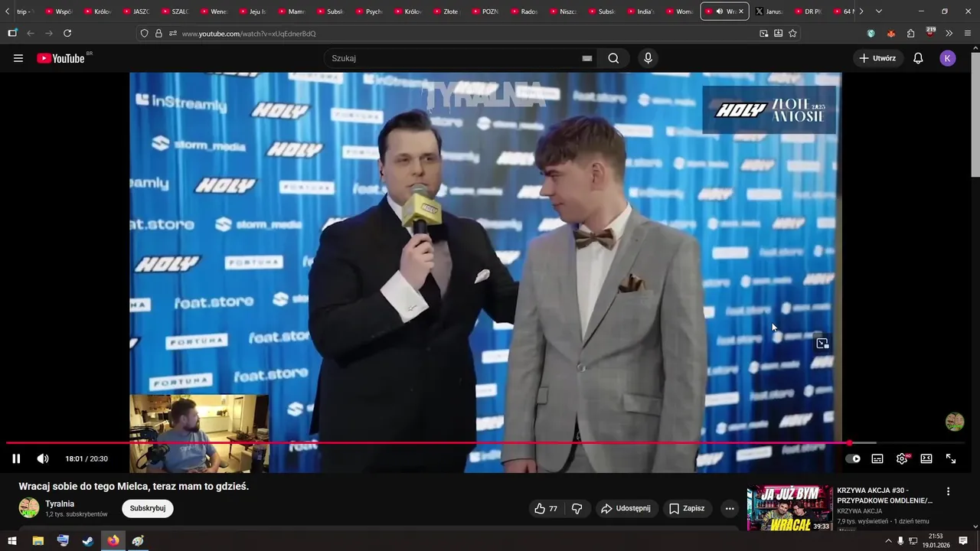Show hidden system tray icons
980x551 pixels.
click(888, 541)
